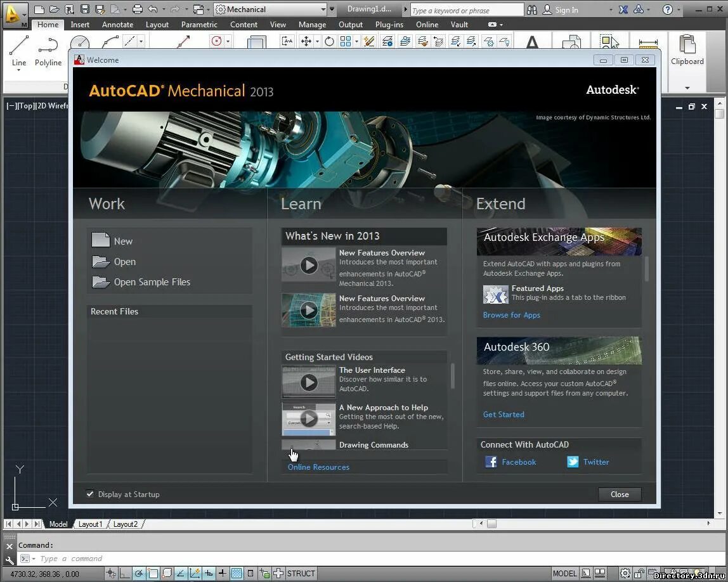This screenshot has width=728, height=582.
Task: Open the Parametric ribbon tab
Action: [199, 25]
